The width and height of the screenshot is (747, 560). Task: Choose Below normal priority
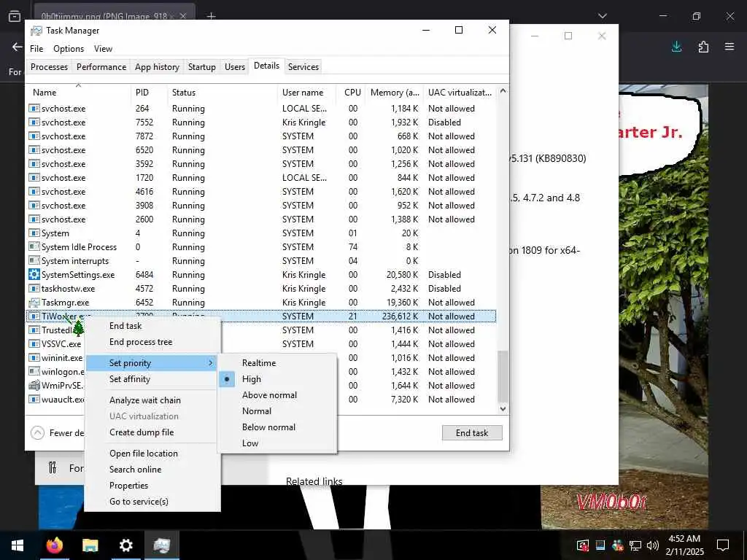[276, 427]
